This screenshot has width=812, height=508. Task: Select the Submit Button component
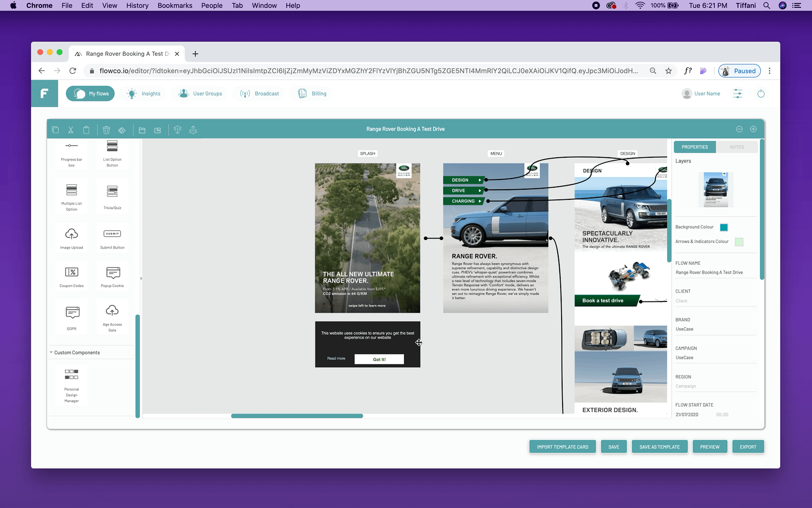(x=112, y=239)
